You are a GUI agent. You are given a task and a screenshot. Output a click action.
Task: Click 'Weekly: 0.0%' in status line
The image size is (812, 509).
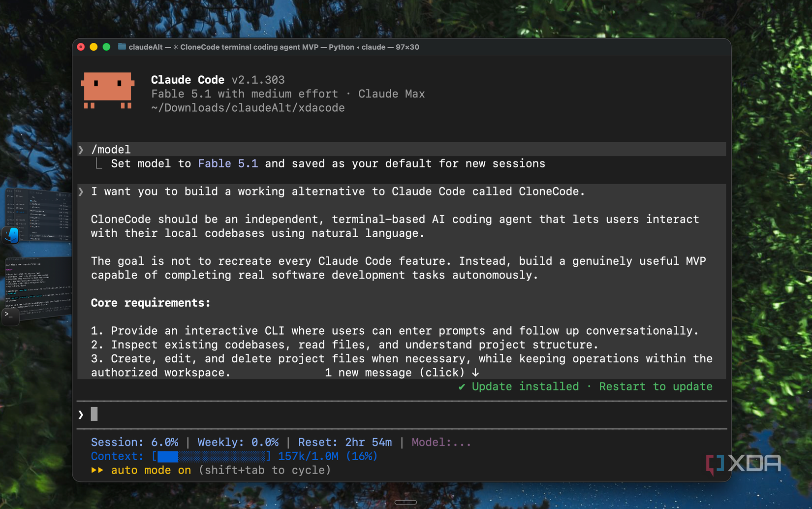tap(238, 442)
